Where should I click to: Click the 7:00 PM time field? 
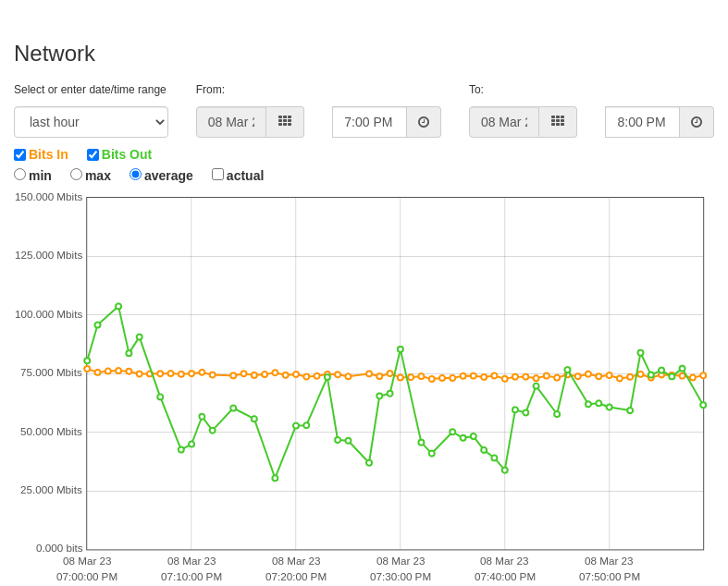pyautogui.click(x=370, y=122)
